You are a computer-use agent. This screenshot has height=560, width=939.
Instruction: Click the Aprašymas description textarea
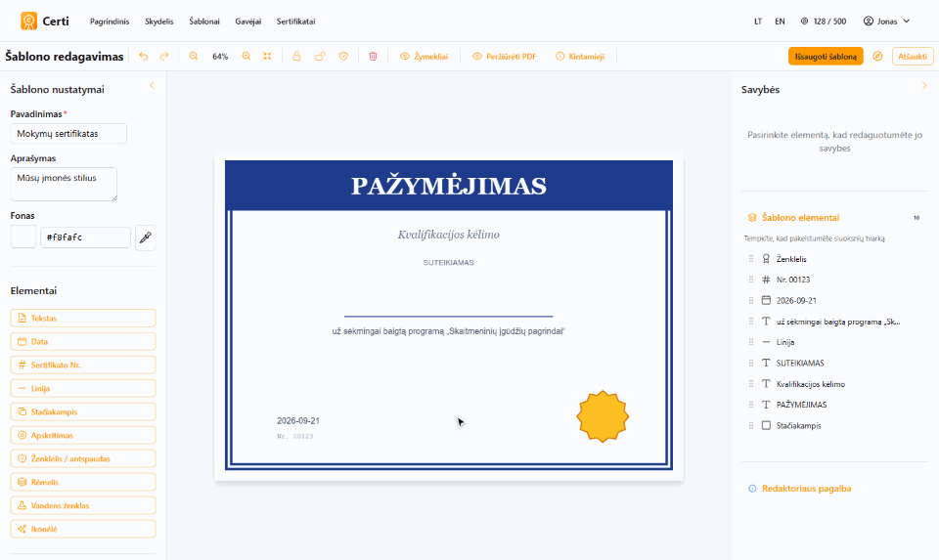pyautogui.click(x=64, y=185)
